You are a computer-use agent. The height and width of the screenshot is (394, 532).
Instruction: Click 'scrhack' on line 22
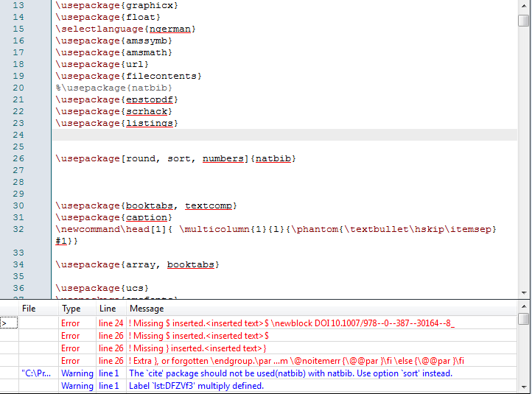pos(147,111)
